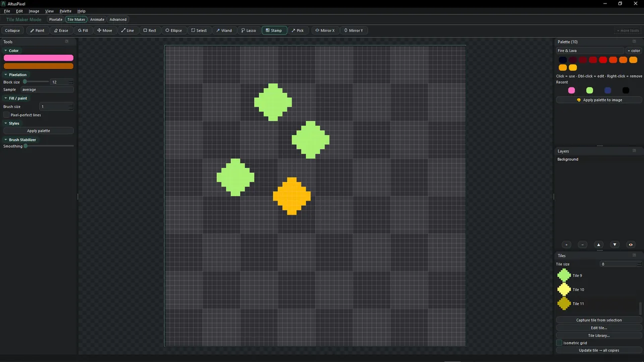Click the Stamp tool
The image size is (644, 362).
point(274,30)
